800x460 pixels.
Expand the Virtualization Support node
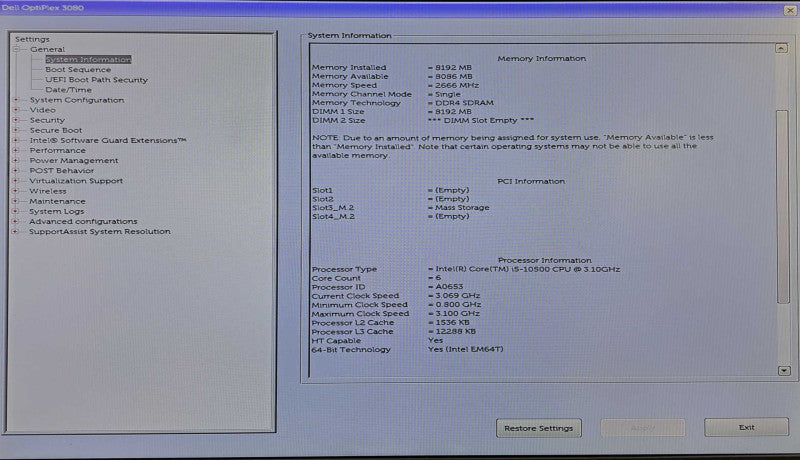16,181
